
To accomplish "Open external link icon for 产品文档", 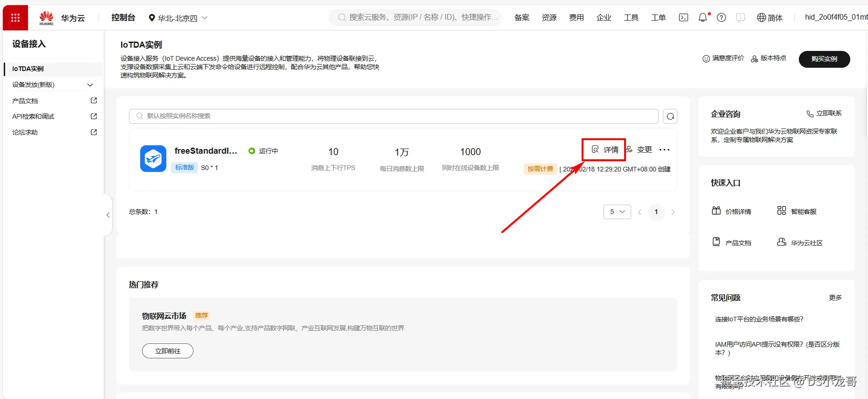I will point(94,100).
